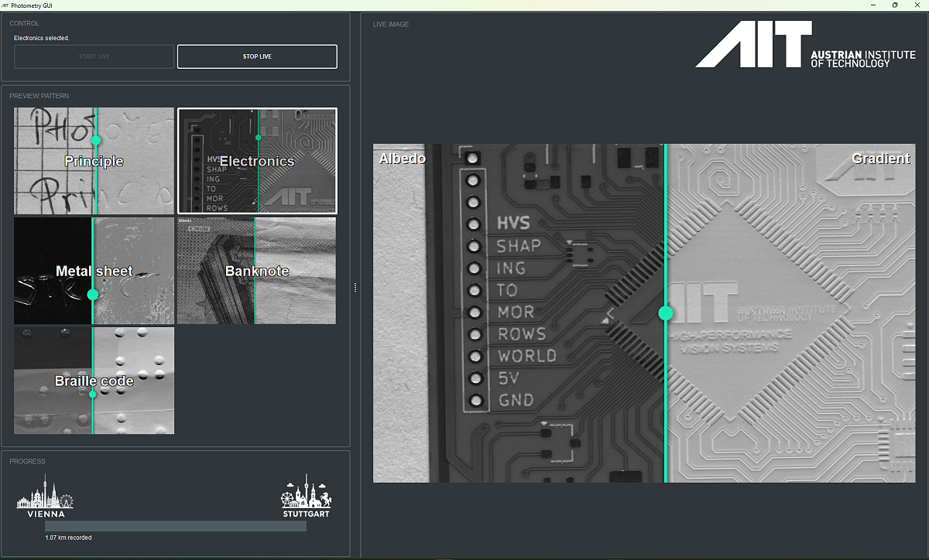Click the Vienna skyline icon

(x=46, y=495)
